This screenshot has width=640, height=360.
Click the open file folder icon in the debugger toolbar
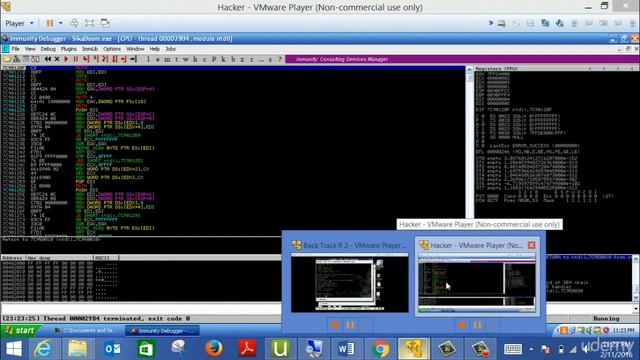click(x=7, y=59)
